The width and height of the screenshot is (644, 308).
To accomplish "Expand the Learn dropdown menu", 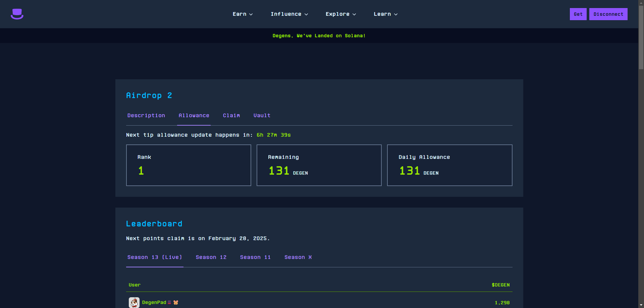I will [386, 14].
